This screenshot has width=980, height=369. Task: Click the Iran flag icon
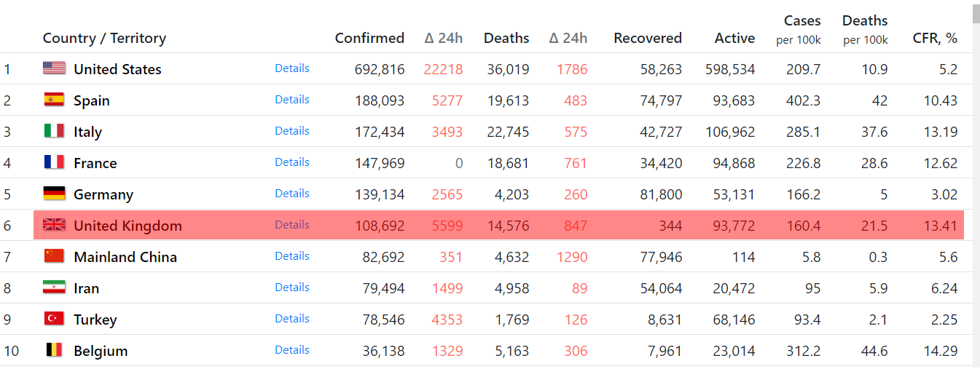pos(54,287)
